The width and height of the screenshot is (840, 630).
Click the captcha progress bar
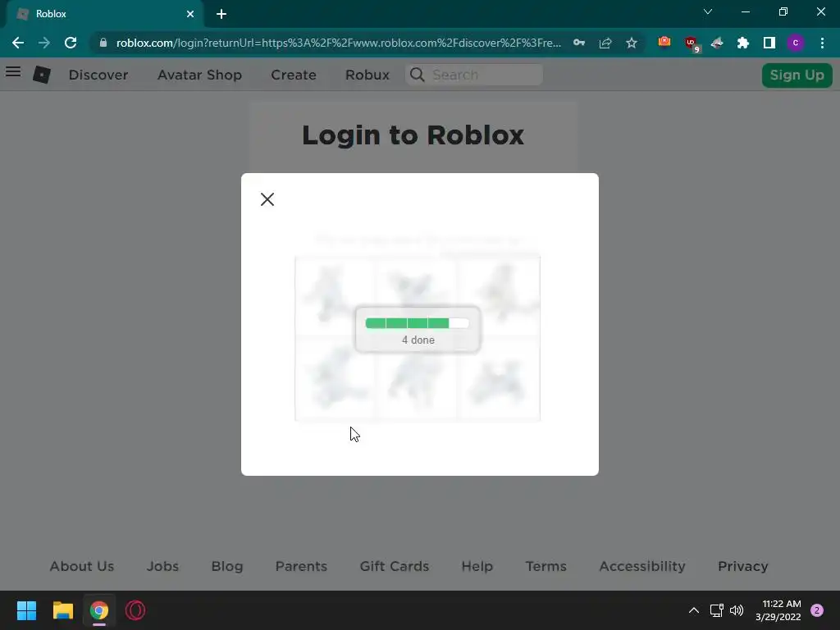[x=418, y=323]
